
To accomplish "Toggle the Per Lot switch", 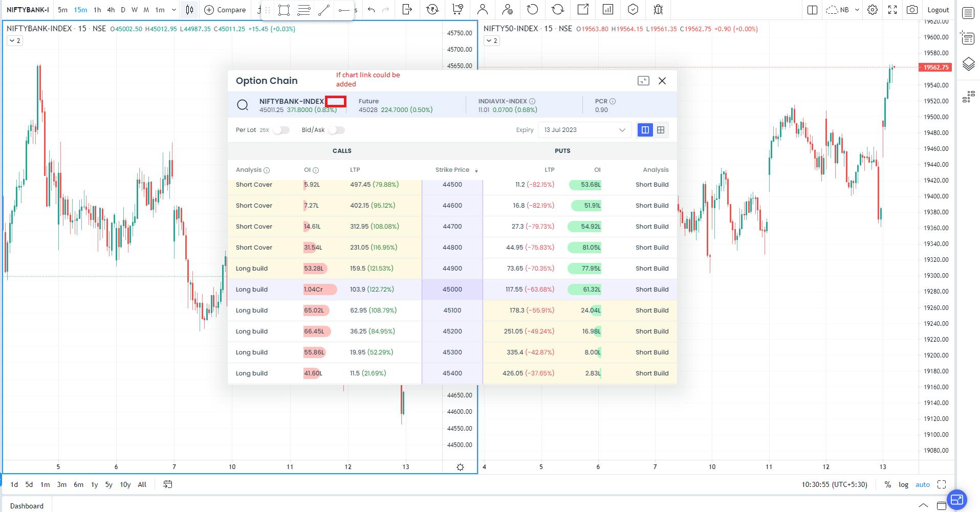I will point(281,130).
